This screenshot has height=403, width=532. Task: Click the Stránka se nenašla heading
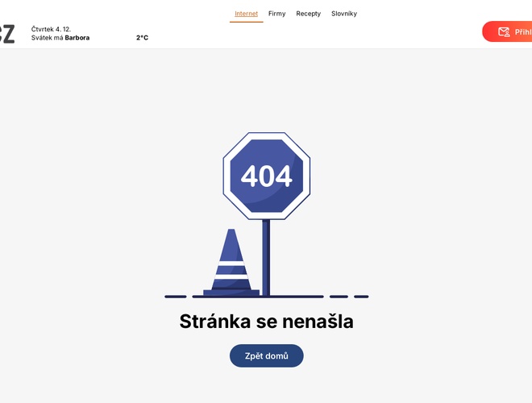pos(266,322)
